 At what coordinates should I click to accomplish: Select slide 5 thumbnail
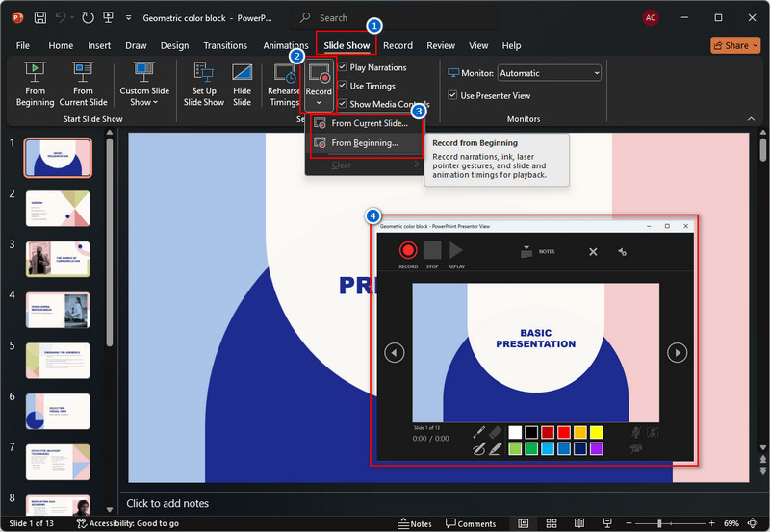point(58,361)
